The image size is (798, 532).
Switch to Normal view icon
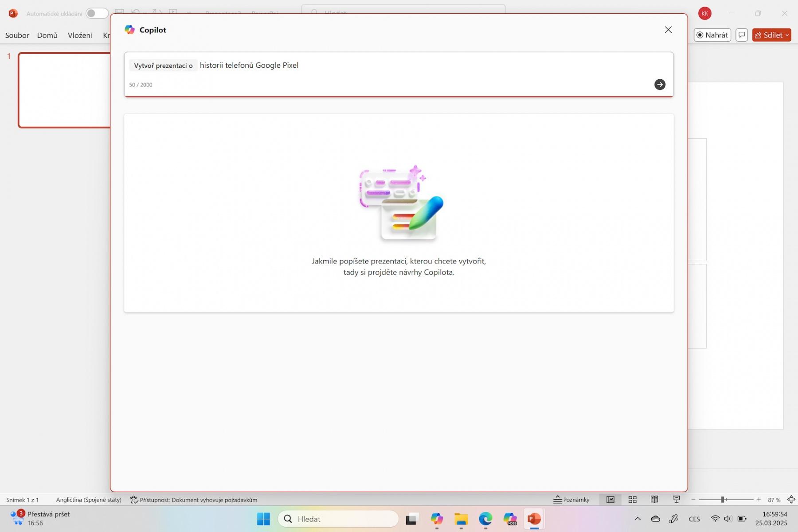610,500
